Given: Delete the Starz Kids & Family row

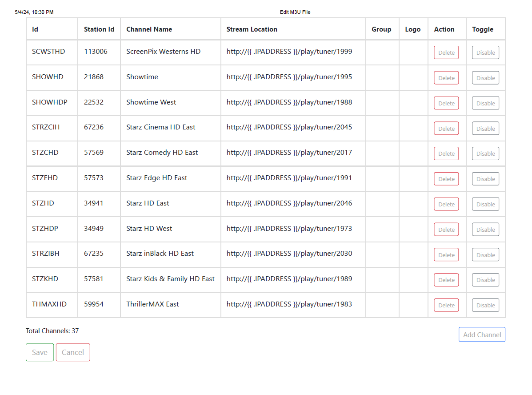Looking at the screenshot, I should point(446,280).
